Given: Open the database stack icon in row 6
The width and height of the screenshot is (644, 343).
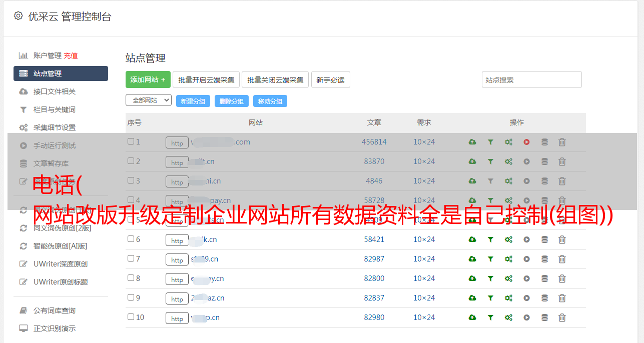Looking at the screenshot, I should tap(544, 239).
